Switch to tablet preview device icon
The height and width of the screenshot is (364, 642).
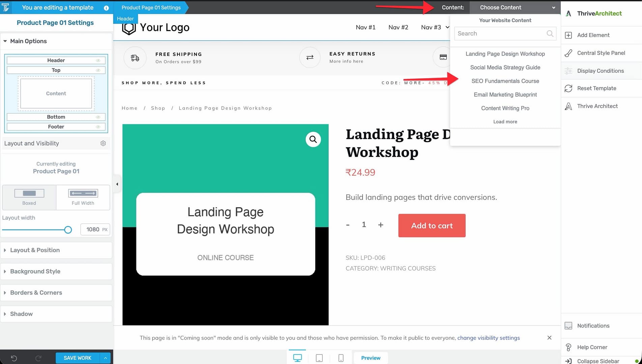319,358
